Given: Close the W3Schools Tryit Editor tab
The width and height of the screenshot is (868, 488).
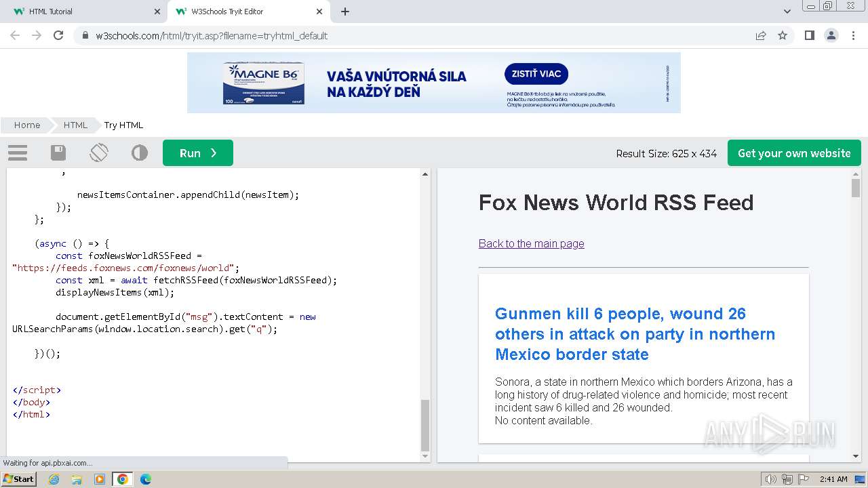Looking at the screenshot, I should coord(320,12).
